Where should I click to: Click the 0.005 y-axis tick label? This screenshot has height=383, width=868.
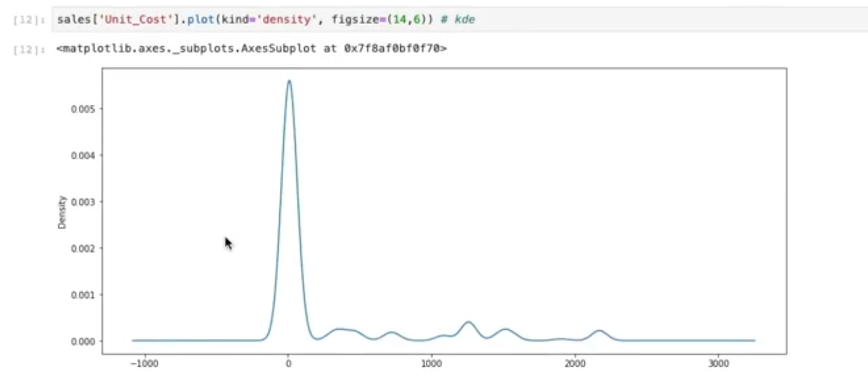83,109
